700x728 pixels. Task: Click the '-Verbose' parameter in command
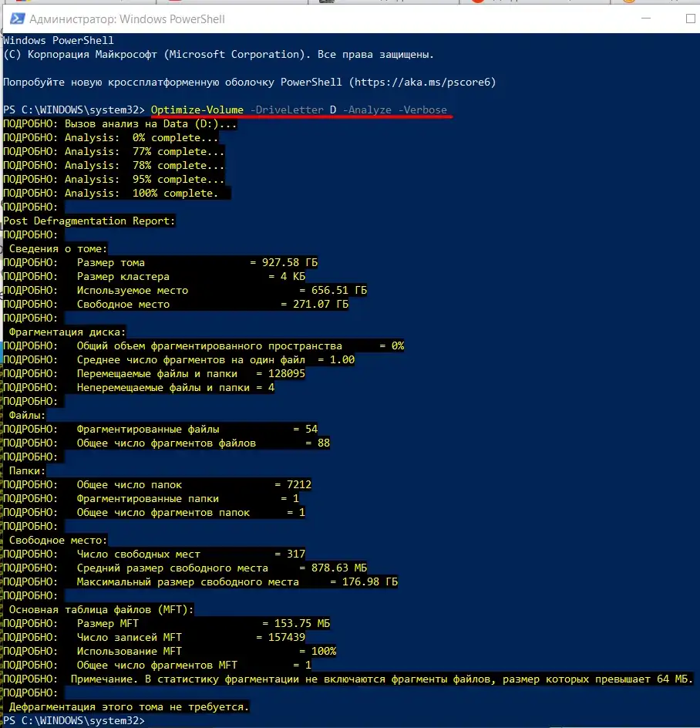(x=422, y=110)
